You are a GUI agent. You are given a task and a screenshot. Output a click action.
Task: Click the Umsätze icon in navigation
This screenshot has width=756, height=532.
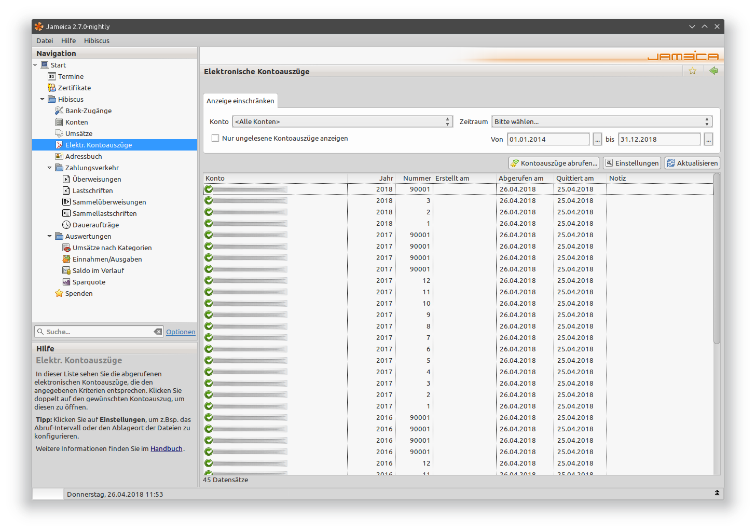tap(59, 133)
